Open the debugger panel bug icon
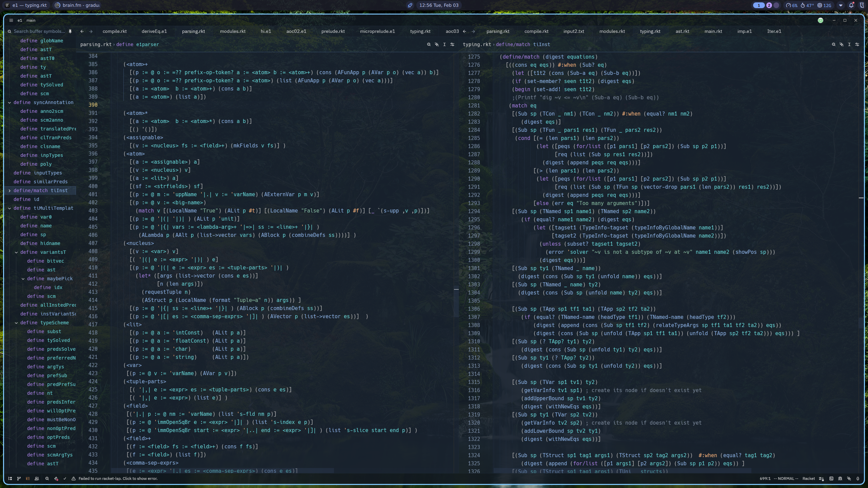The height and width of the screenshot is (488, 868). 840,479
